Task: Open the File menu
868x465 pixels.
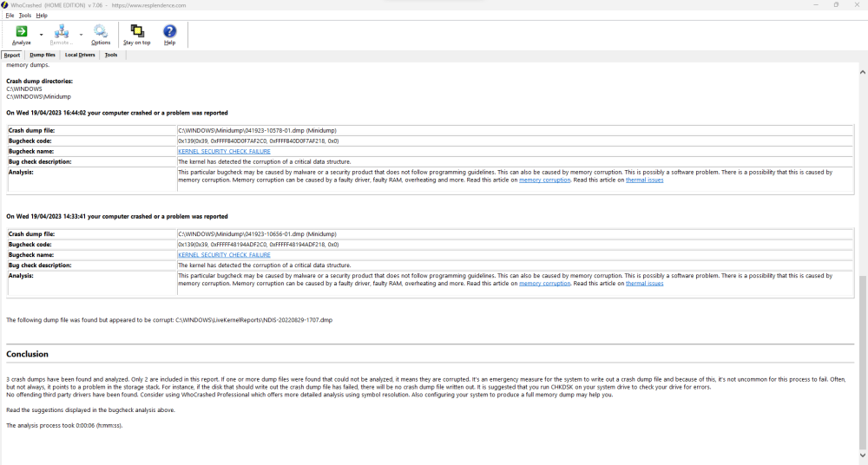Action: point(10,15)
